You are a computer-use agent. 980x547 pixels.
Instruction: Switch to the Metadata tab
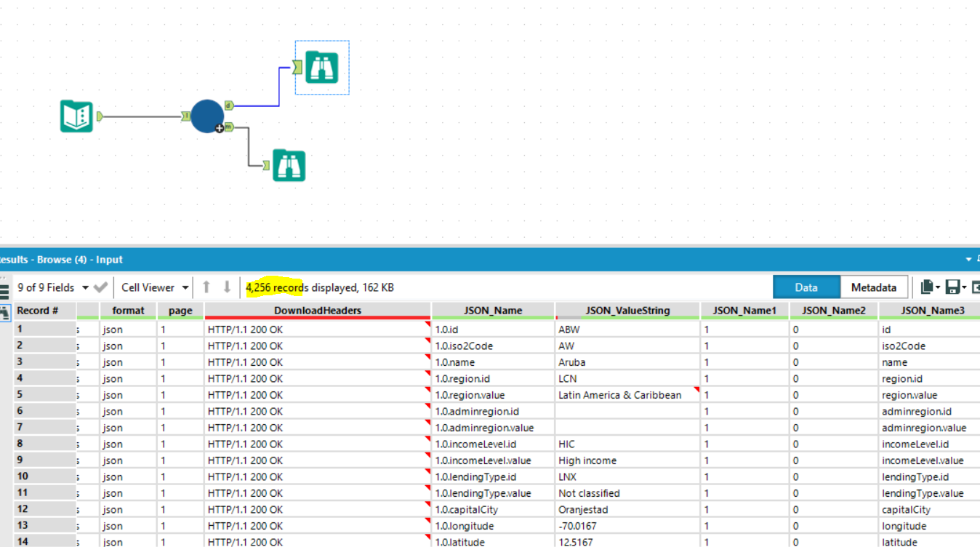click(874, 287)
